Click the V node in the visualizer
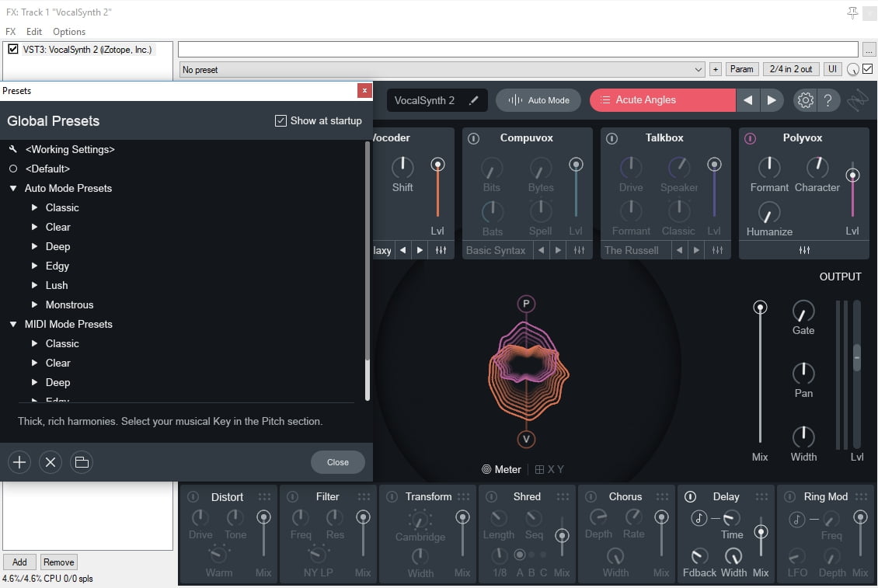This screenshot has height=588, width=878. [526, 439]
